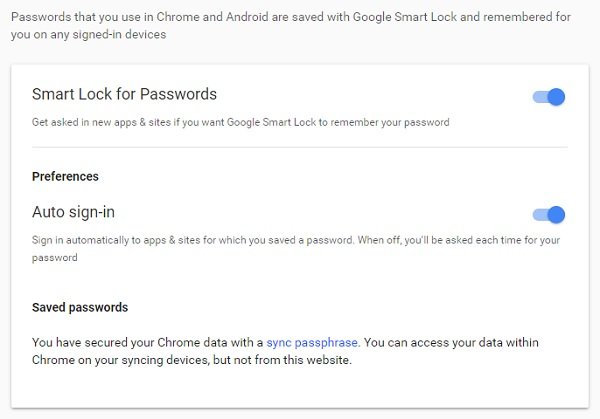Image resolution: width=600 pixels, height=419 pixels.
Task: Click the Smart Lock for Passwords title
Action: pos(124,95)
